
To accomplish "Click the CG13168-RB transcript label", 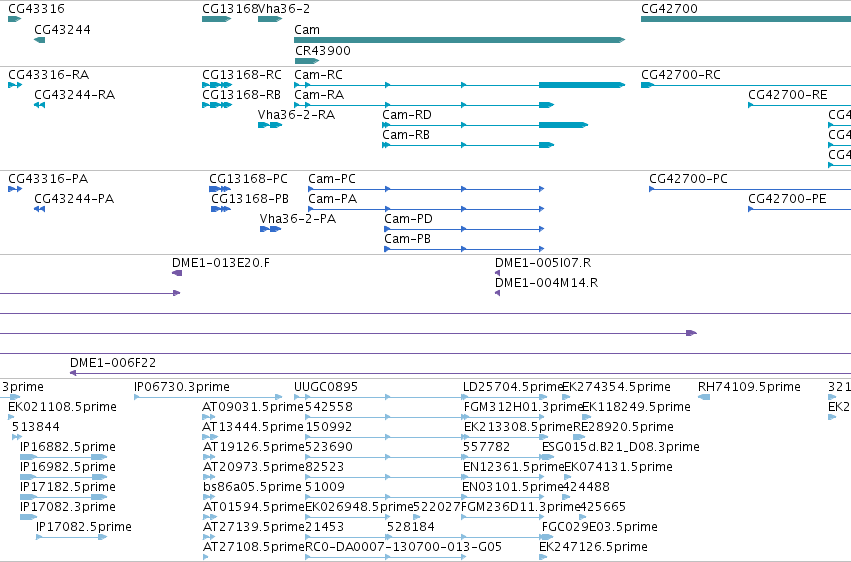I will click(242, 95).
